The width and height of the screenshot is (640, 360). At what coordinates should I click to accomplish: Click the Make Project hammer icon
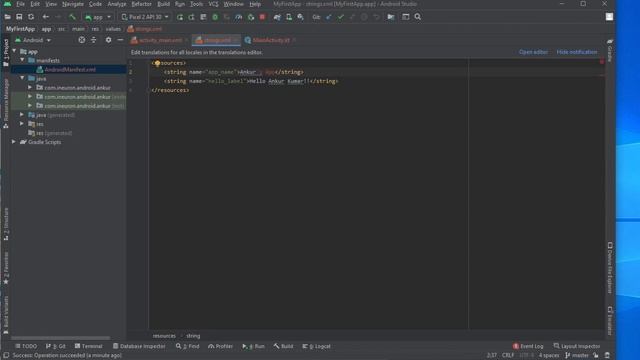(72, 17)
